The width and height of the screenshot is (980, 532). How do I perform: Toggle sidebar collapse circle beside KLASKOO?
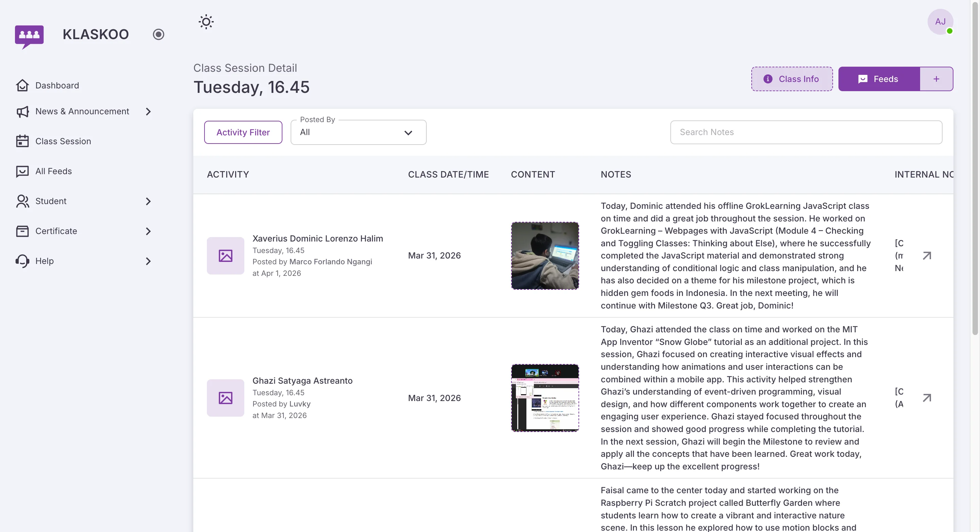pyautogui.click(x=159, y=34)
